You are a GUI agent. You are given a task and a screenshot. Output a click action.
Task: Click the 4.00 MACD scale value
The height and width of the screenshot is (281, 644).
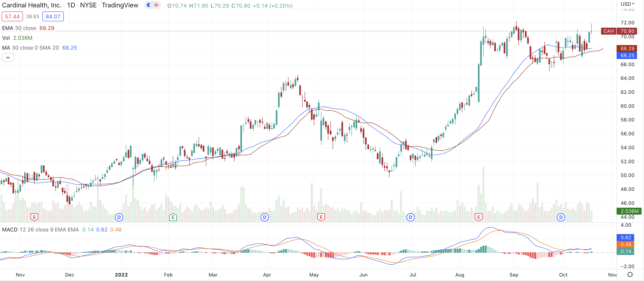click(626, 225)
